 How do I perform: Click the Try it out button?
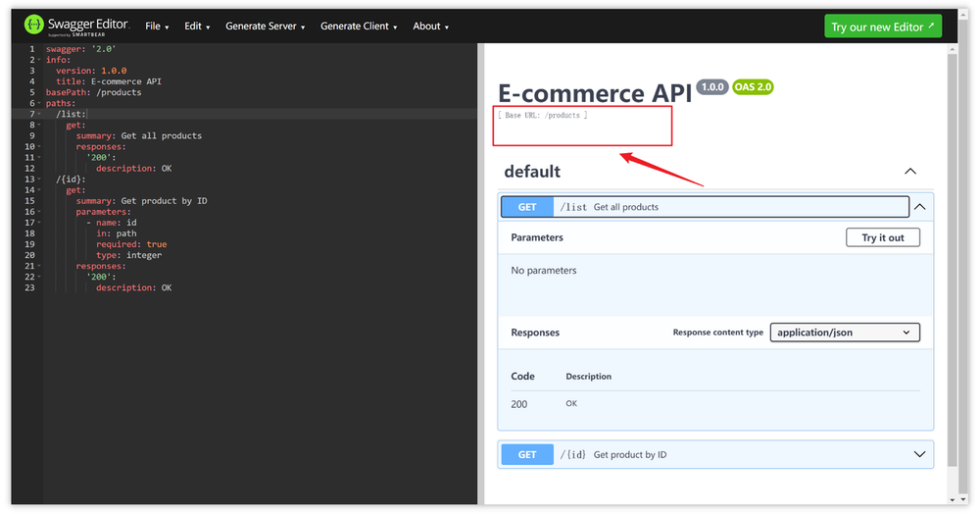click(x=883, y=237)
